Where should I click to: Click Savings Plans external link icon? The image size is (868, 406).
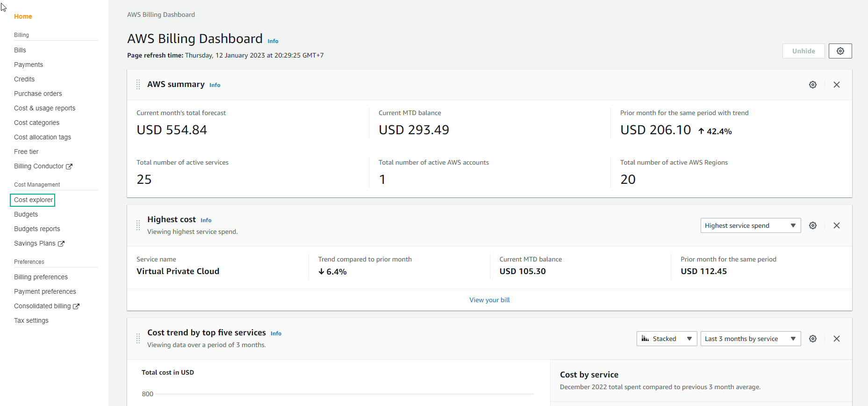tap(61, 244)
